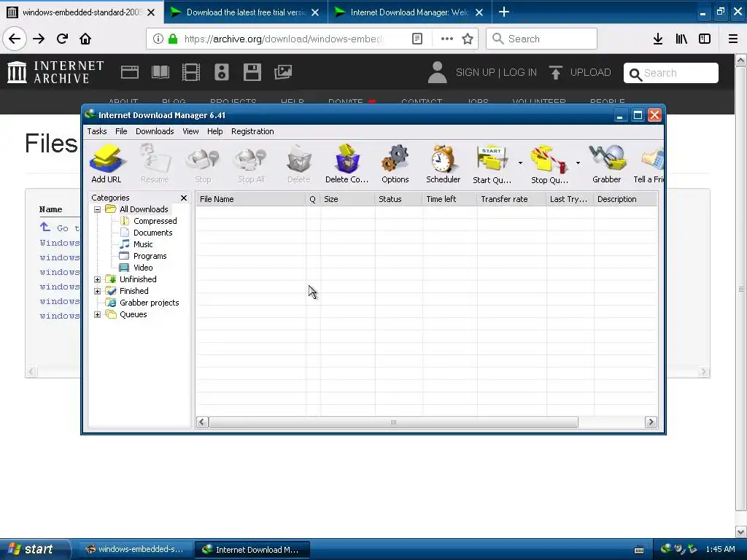Sort by Status column header
This screenshot has width=747, height=560.
(398, 199)
